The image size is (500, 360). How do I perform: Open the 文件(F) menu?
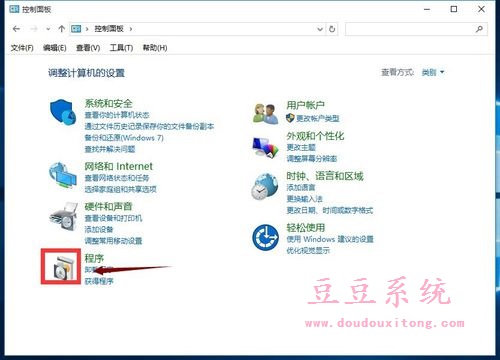(x=22, y=48)
